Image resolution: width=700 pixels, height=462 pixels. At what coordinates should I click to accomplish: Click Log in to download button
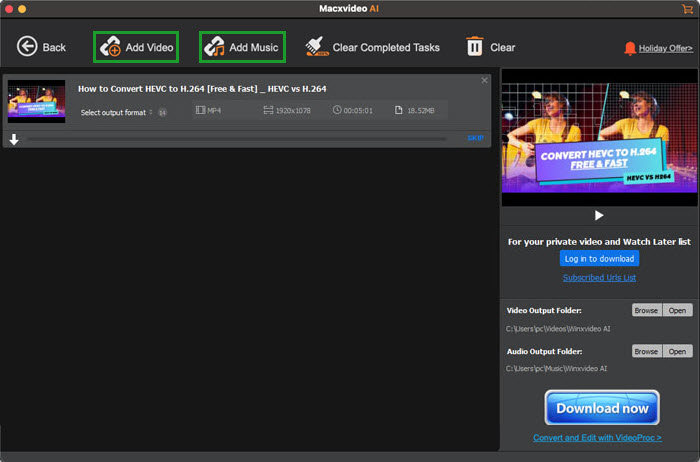coord(599,259)
